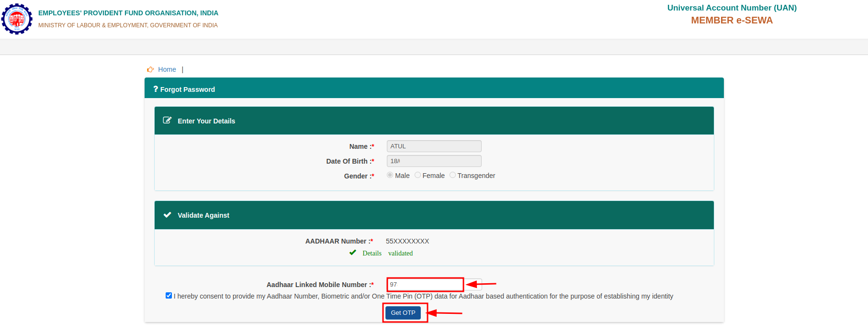Click the masked Aadhaar number 55XXXXXXXX
The image size is (868, 333).
tap(407, 241)
